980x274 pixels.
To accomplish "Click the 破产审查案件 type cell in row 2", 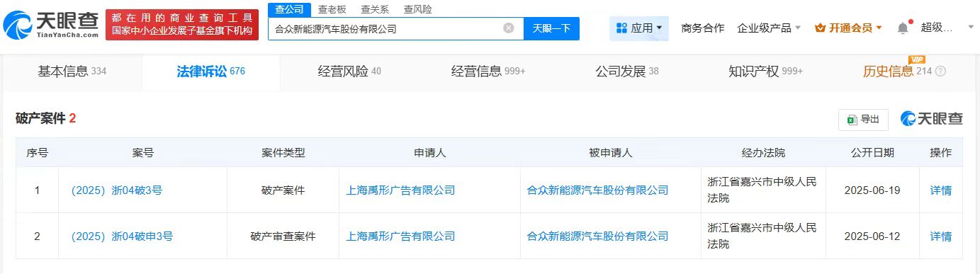I will coord(283,236).
